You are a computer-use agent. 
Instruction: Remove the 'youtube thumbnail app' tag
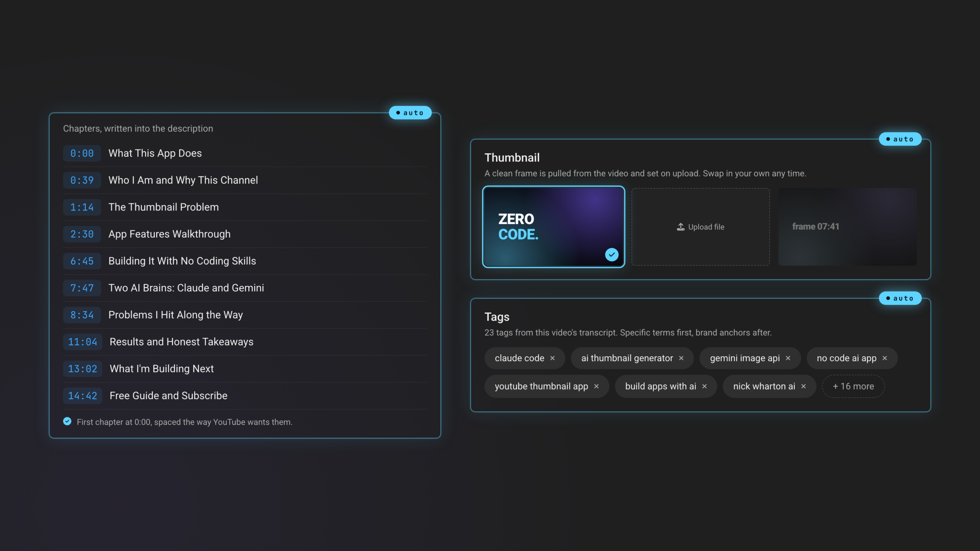(596, 386)
